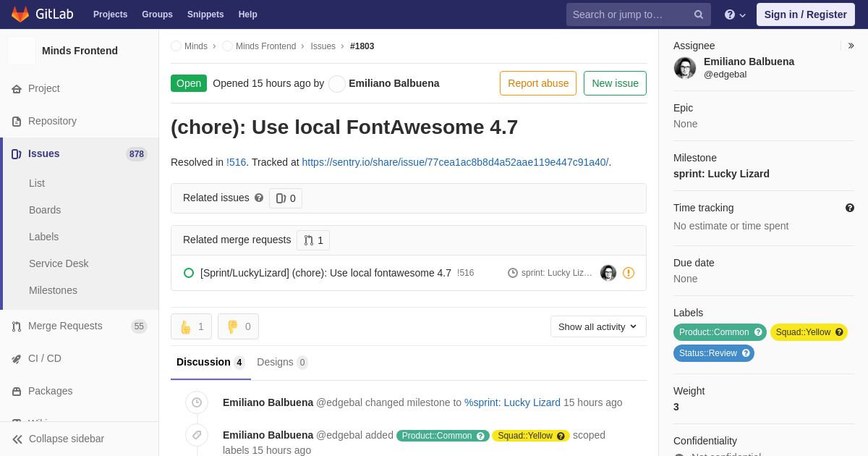This screenshot has height=456, width=868.
Task: Click %sprint: Lucky Lizard link in activity
Action: [x=512, y=402]
